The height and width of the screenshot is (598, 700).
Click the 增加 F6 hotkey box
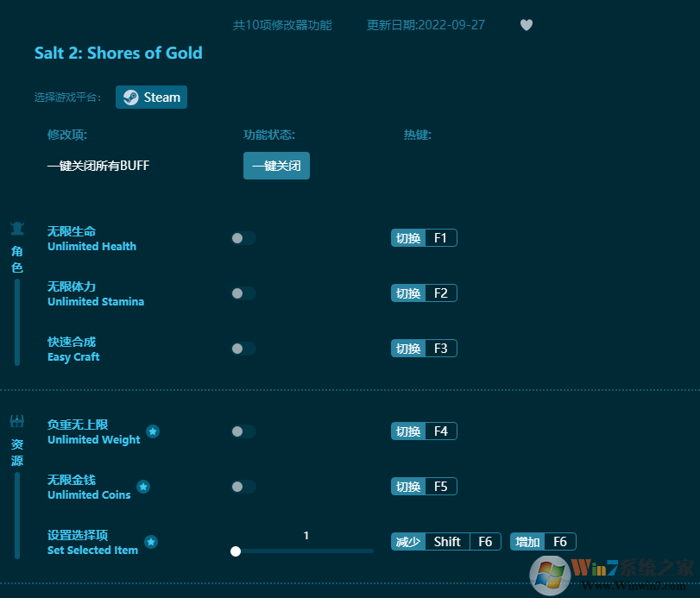coord(543,542)
